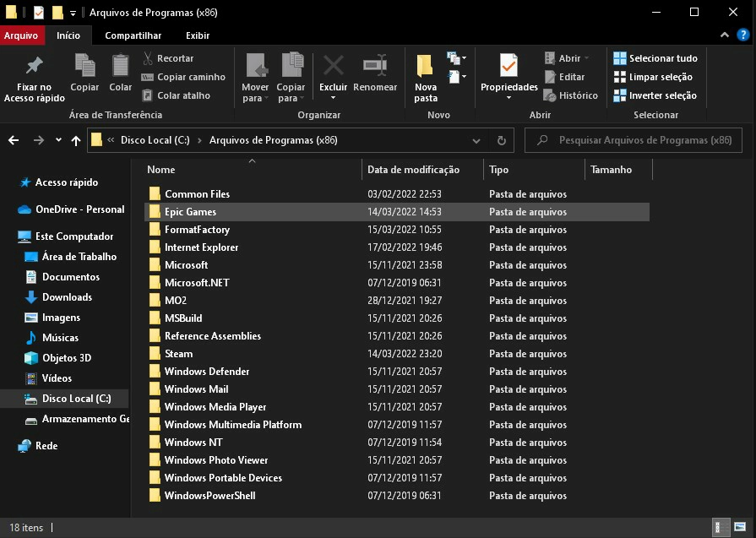Click the Excluir red X icon
The width and height of the screenshot is (756, 538).
[333, 66]
